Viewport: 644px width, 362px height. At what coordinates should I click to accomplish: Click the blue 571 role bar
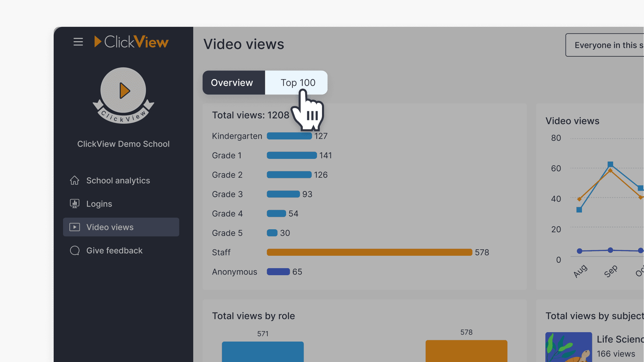(263, 351)
